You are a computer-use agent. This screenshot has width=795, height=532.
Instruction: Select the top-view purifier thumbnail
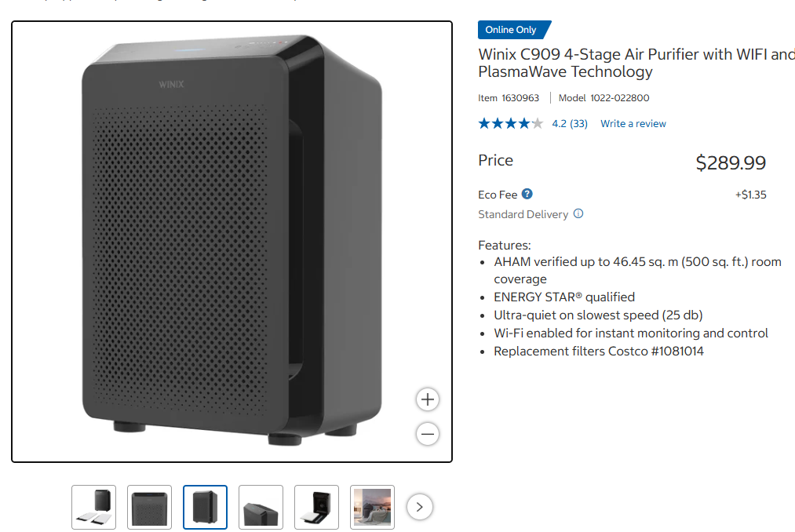[261, 507]
